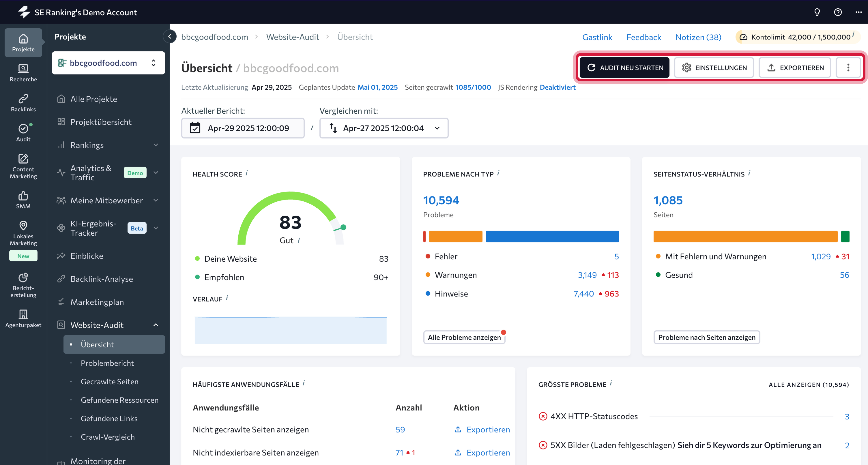This screenshot has height=465, width=868.
Task: Click the green Gesund bar segment
Action: click(x=845, y=237)
